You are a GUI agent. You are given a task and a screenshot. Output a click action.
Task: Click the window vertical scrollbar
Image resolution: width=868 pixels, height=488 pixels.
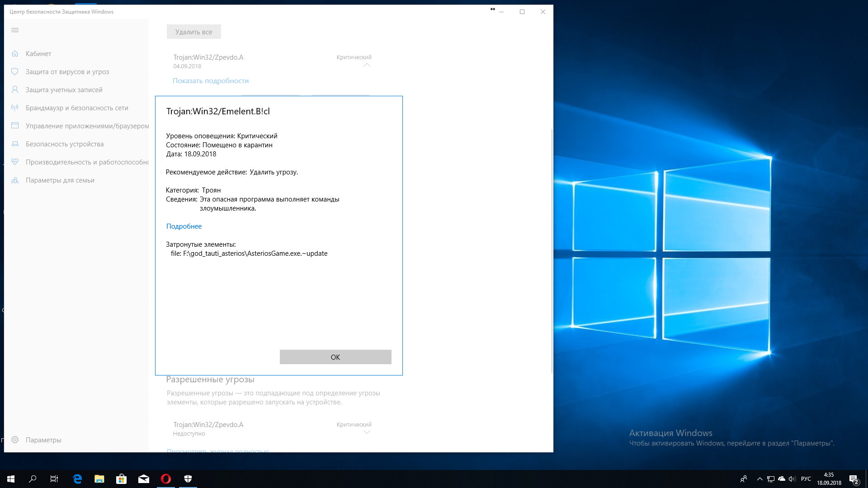tap(552, 251)
